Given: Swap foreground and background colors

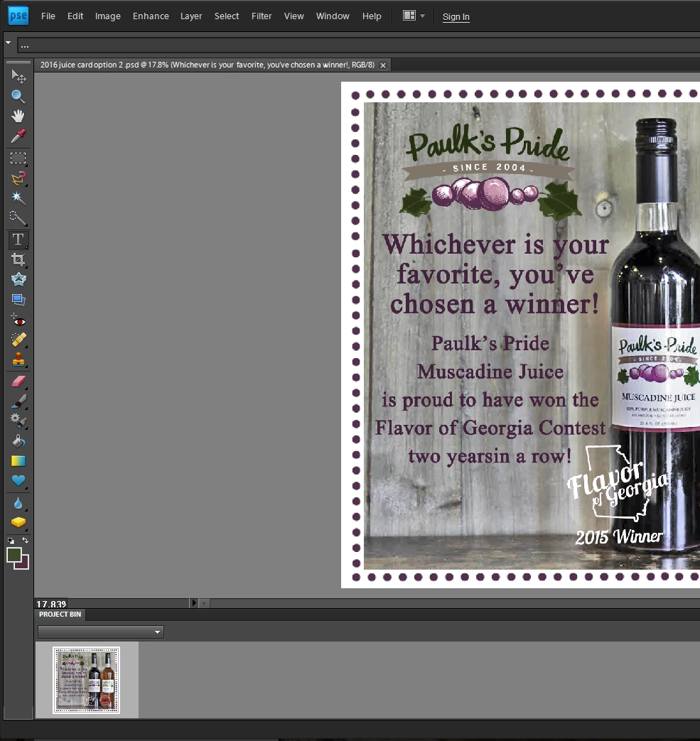Looking at the screenshot, I should click(25, 540).
